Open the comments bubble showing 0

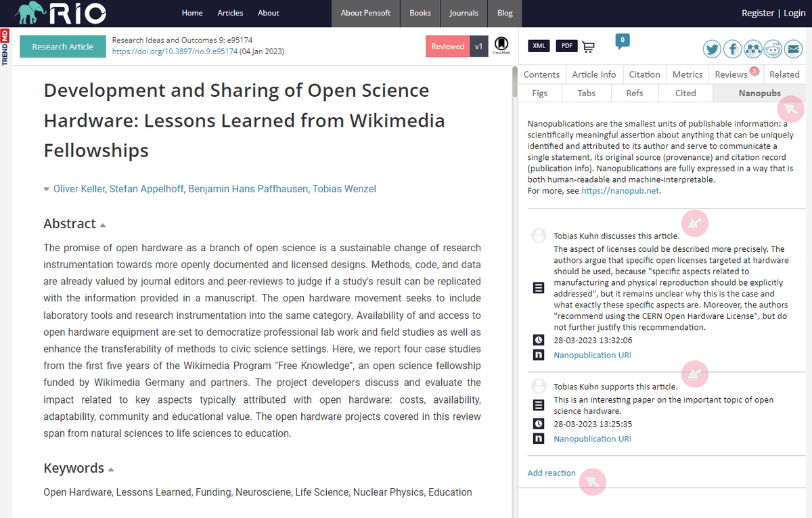622,40
